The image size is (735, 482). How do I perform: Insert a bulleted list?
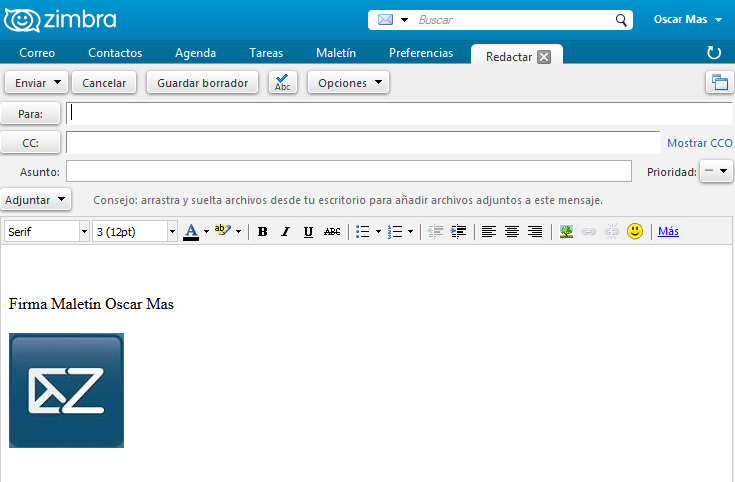(362, 232)
